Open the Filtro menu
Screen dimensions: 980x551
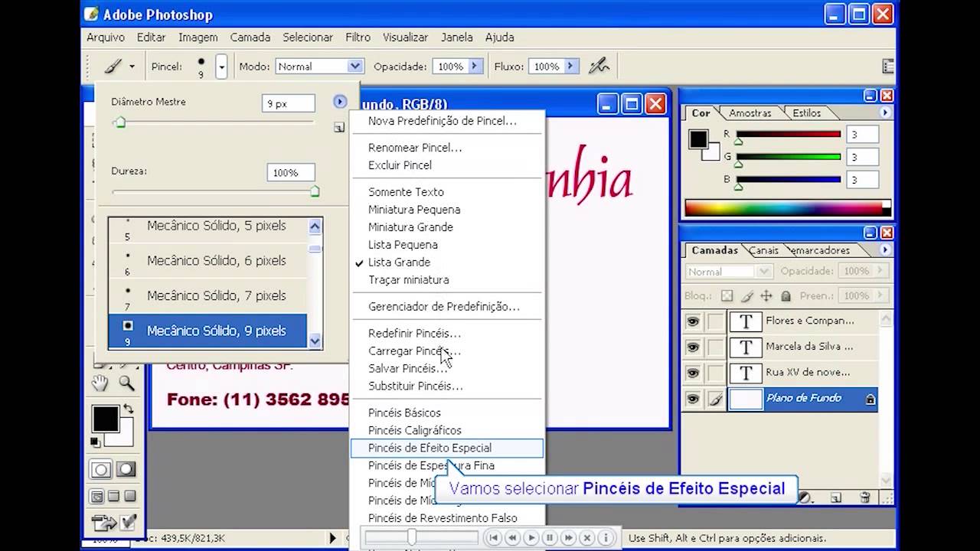point(358,37)
